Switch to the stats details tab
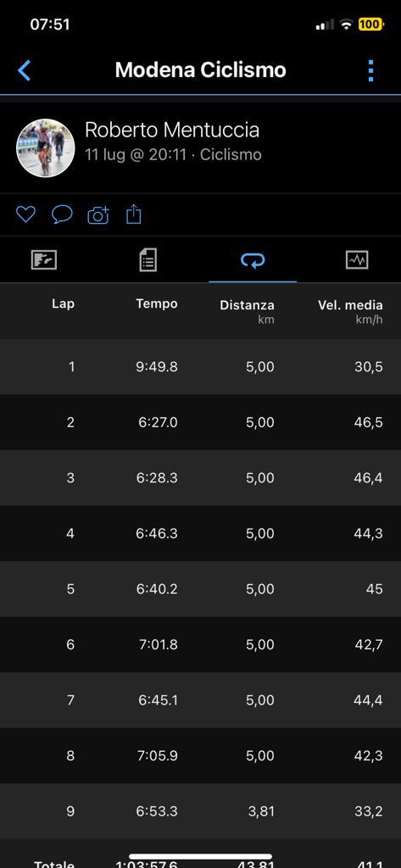The image size is (401, 868). coord(148,259)
